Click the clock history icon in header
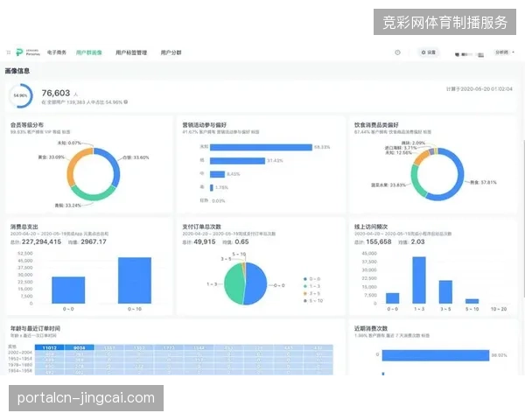This screenshot has height=420, width=525. click(397, 52)
